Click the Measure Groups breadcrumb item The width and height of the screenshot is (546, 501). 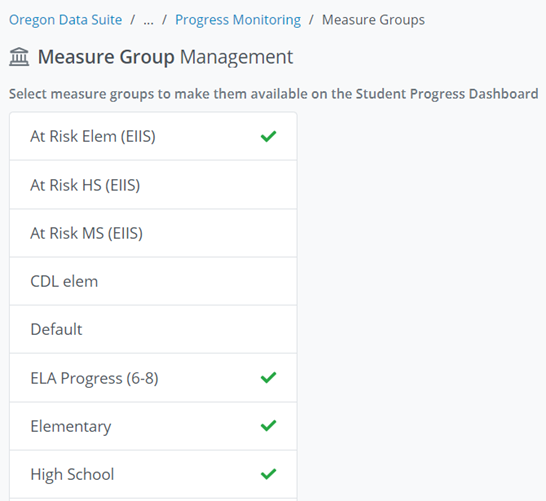tap(373, 20)
